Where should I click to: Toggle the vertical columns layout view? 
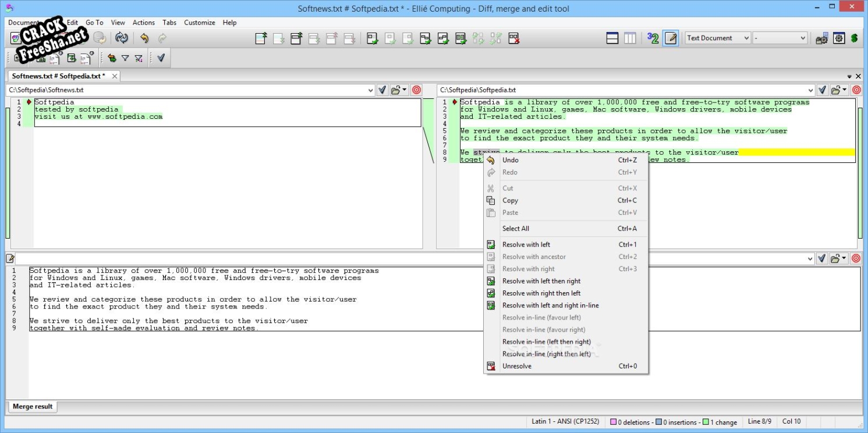630,38
